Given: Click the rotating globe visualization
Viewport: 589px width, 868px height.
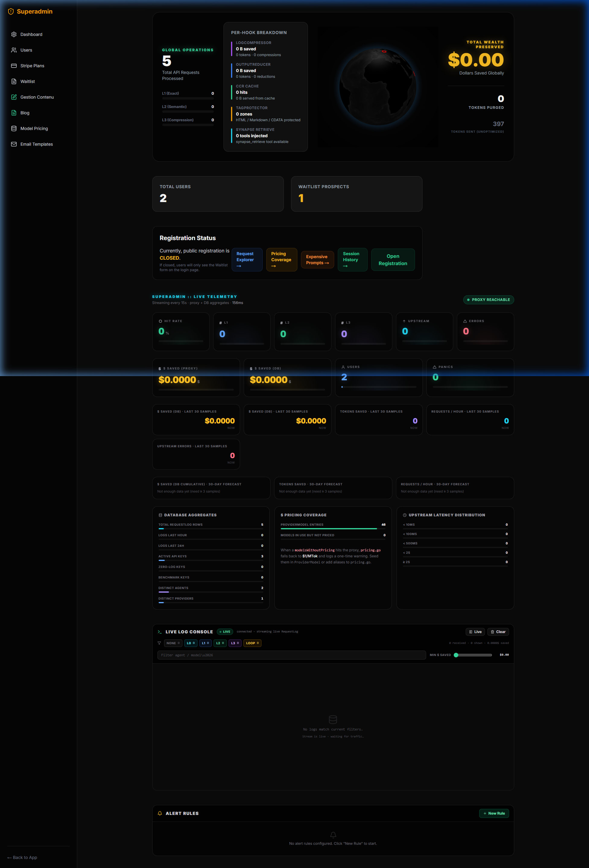Looking at the screenshot, I should [x=378, y=87].
